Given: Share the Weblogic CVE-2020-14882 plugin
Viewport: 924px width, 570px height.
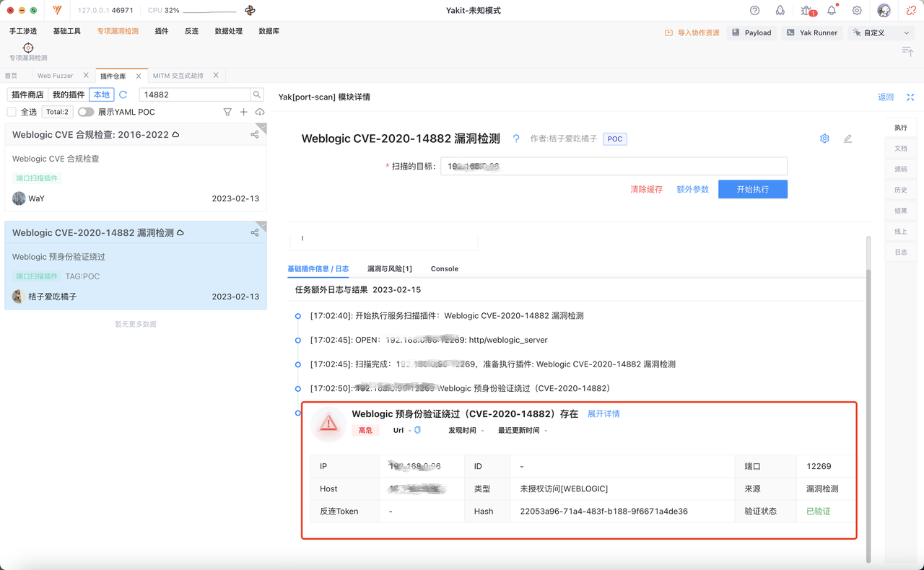Looking at the screenshot, I should (255, 232).
